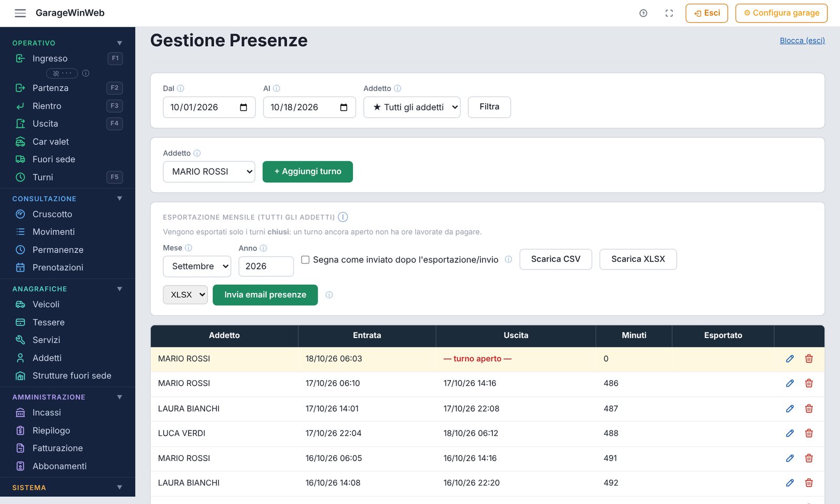Go to Turni sidebar item

click(x=67, y=177)
